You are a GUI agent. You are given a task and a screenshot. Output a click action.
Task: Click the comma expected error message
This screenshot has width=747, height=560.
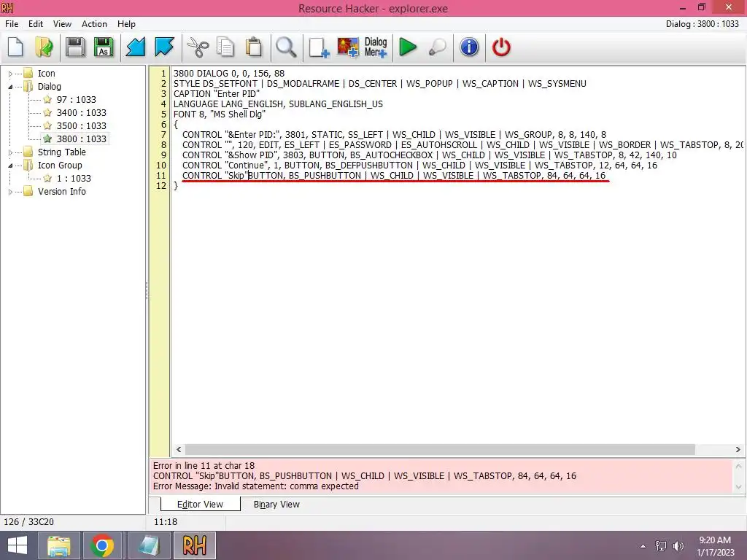pyautogui.click(x=256, y=486)
